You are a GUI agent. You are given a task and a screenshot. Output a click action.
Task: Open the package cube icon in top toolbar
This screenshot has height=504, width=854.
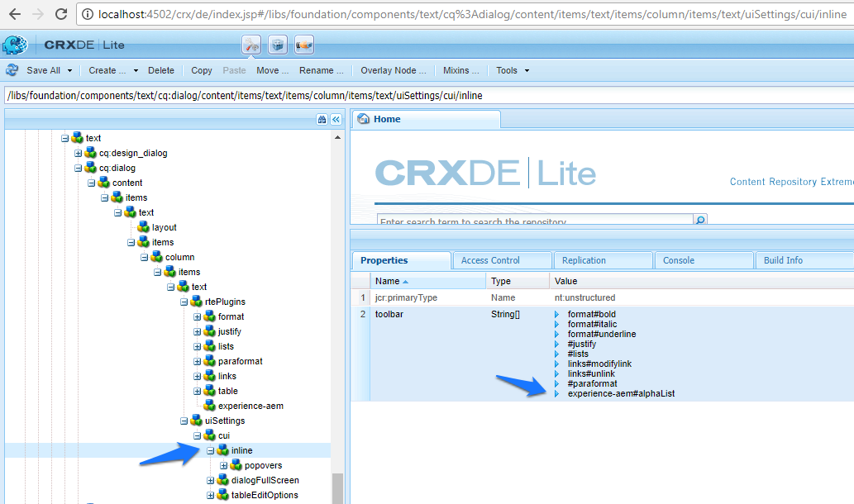277,45
